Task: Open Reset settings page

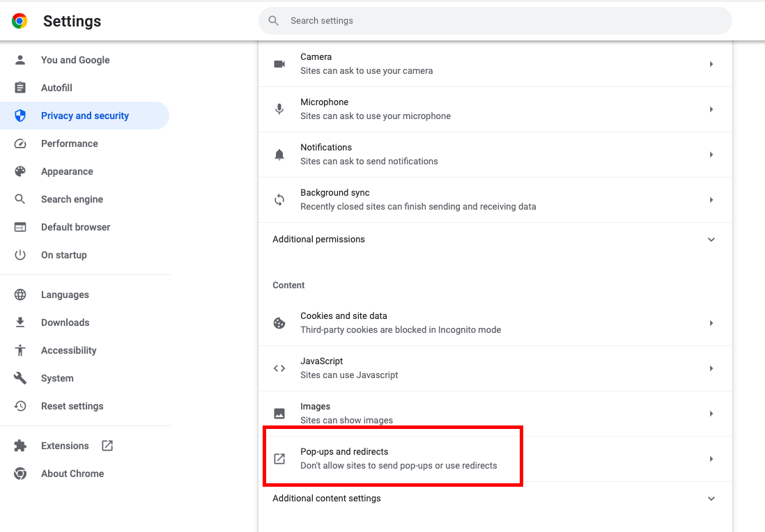Action: click(72, 406)
